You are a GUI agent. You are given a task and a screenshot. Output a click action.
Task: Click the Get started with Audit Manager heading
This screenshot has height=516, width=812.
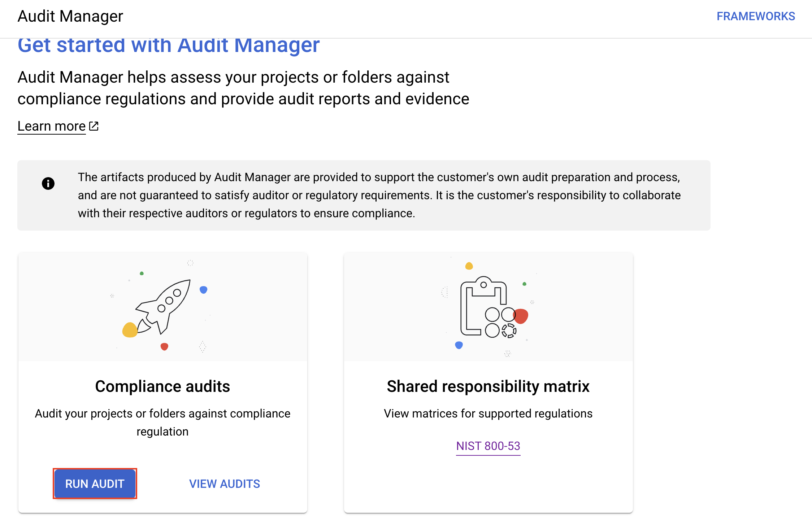(x=168, y=45)
